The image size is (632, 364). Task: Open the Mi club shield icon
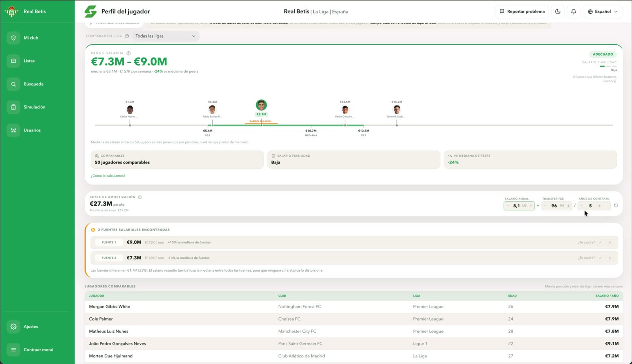pyautogui.click(x=13, y=38)
